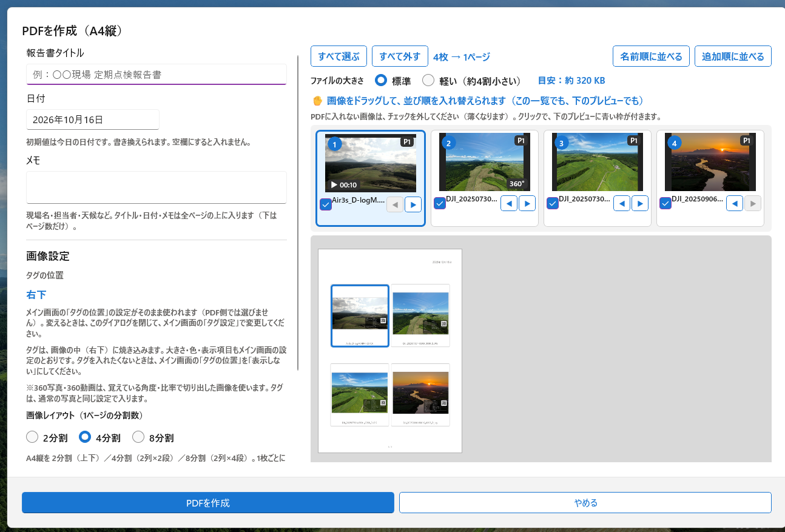Click the 00:10 video duration badge
Viewport: 785px width, 532px height.
pos(343,185)
